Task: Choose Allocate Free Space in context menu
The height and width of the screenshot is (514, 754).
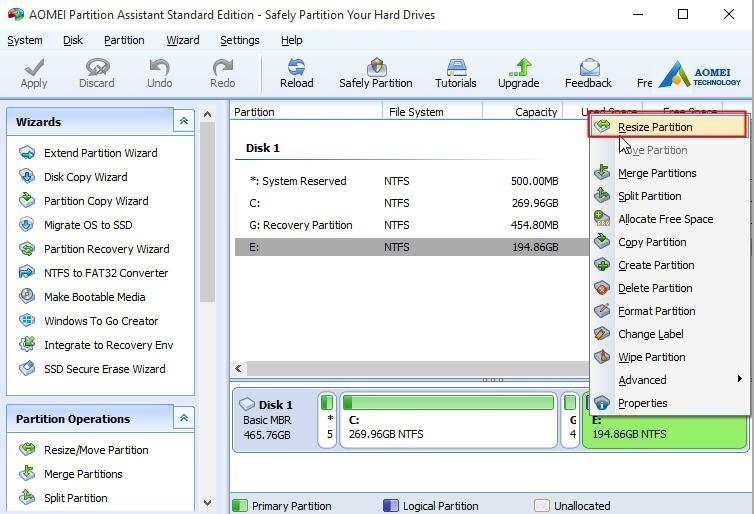Action: [668, 219]
